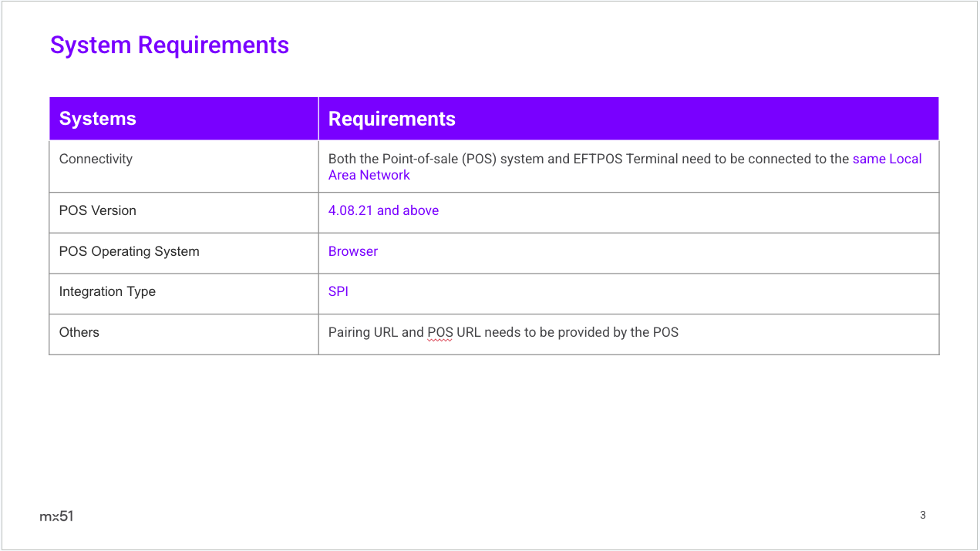Viewport: 980px width, 551px height.
Task: Click the red-underlined POS word
Action: click(440, 333)
